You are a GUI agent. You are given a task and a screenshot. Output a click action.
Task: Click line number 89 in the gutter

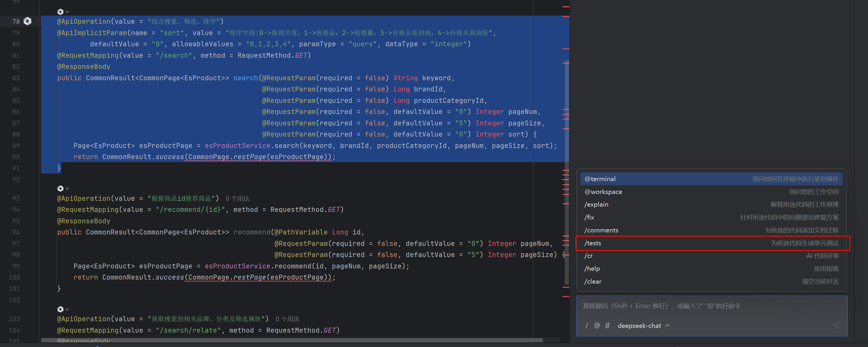point(16,146)
